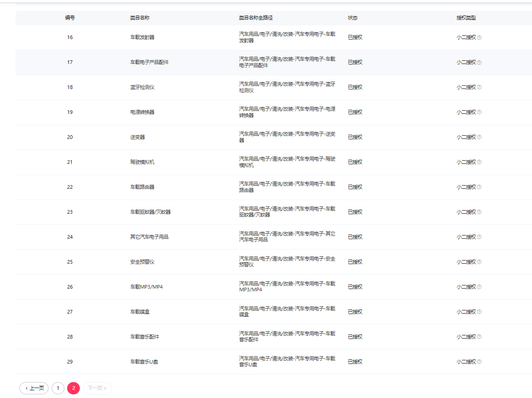
Task: Click 小二授权 help icon in 蓝牙检测仪 row
Action: (479, 88)
